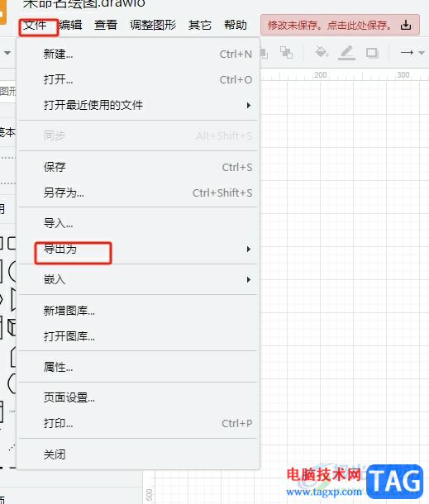This screenshot has width=429, height=504.
Task: Click the to-back arrange icon
Action: click(286, 52)
